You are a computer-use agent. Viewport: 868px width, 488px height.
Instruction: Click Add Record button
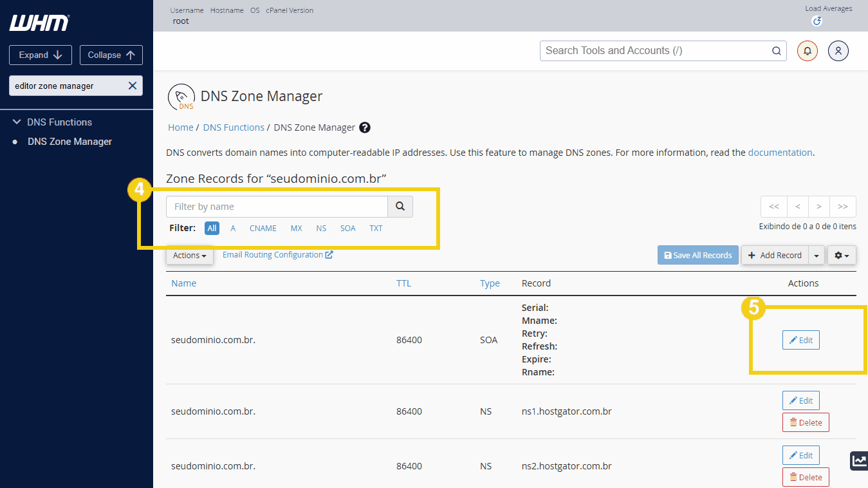[775, 256]
